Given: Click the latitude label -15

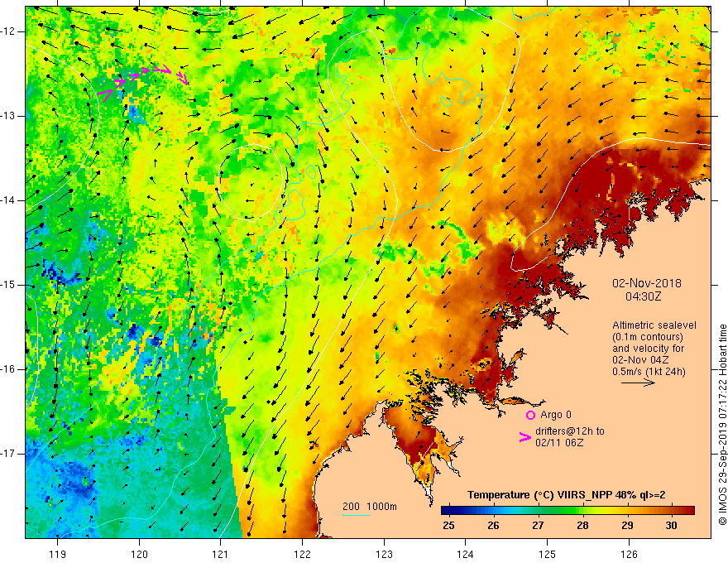Looking at the screenshot, I should click(8, 285).
